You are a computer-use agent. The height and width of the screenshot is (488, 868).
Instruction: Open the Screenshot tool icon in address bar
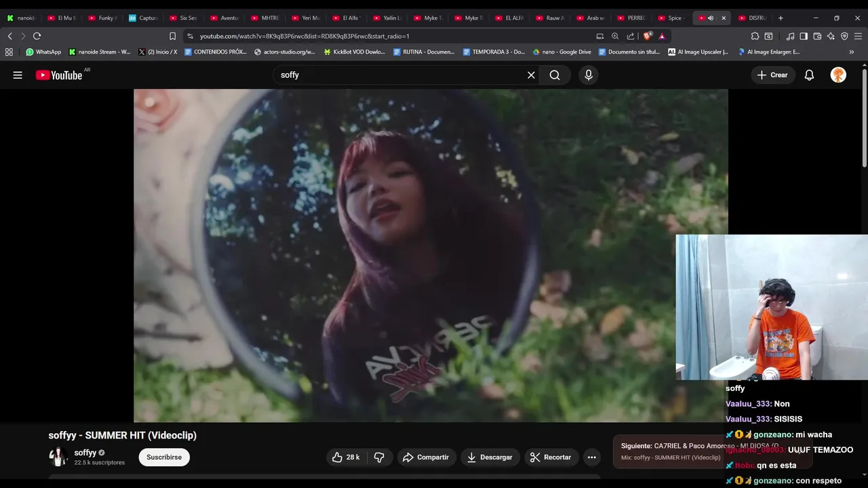(600, 36)
